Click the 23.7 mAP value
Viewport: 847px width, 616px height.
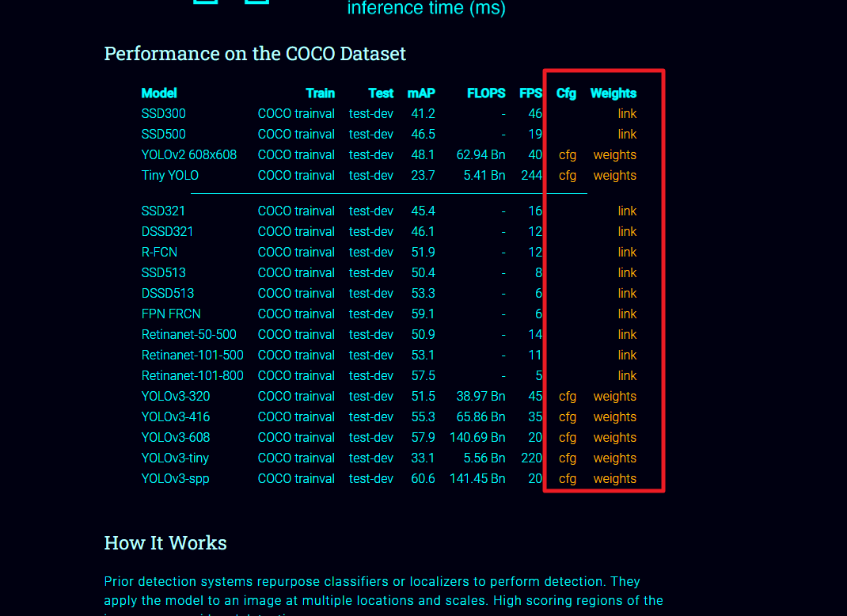[423, 176]
